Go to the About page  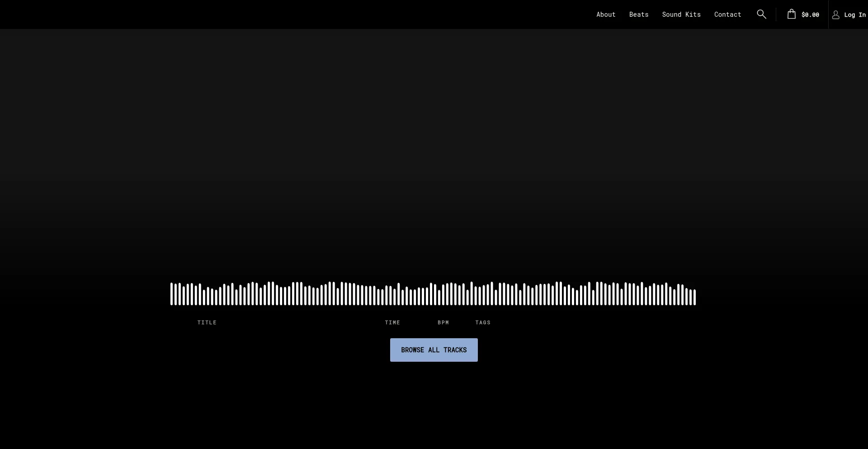(x=606, y=14)
